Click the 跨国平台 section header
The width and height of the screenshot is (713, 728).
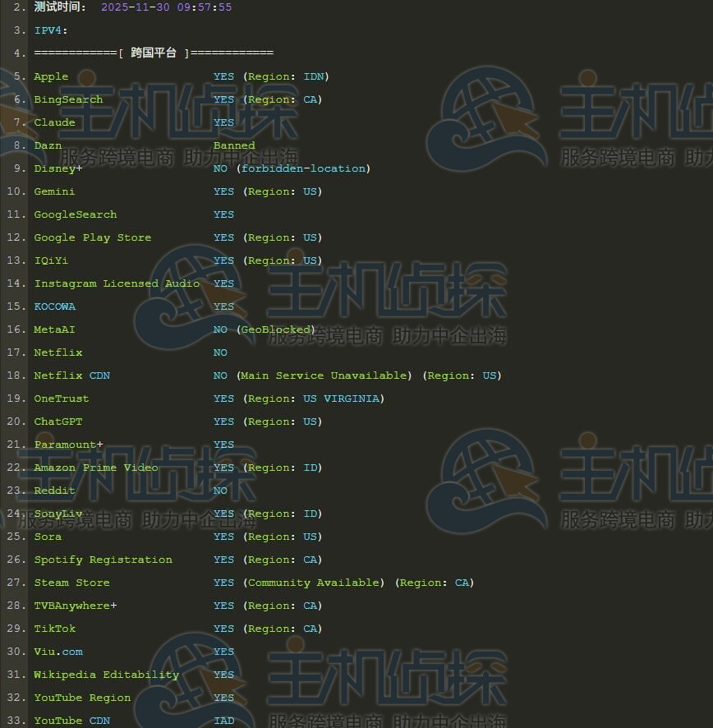pos(154,53)
